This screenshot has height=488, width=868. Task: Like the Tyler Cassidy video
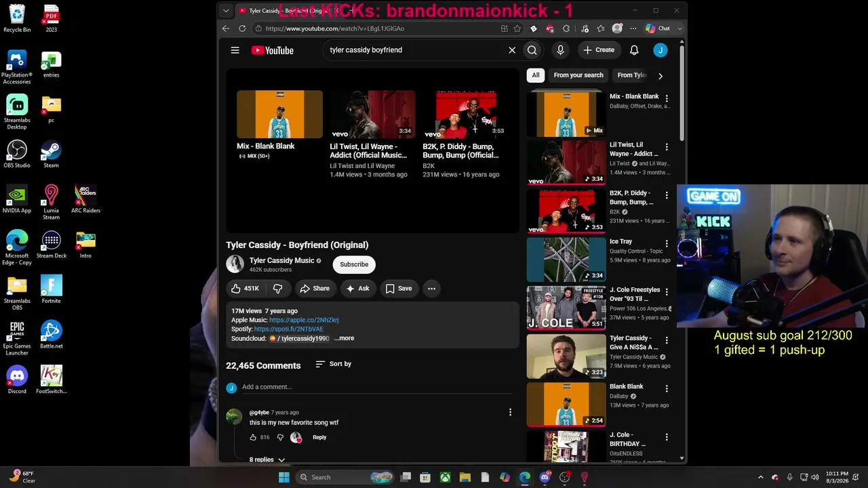[x=245, y=289]
